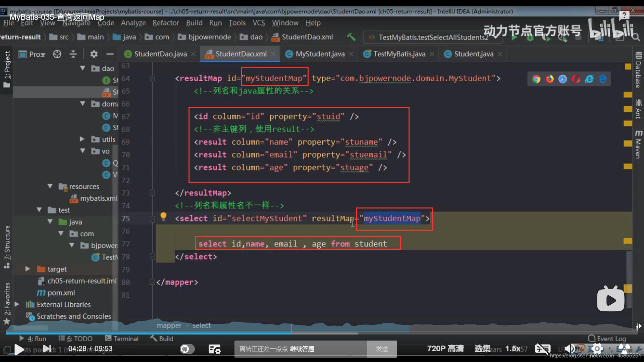
Task: Open the video player settings gear
Action: pos(597,349)
